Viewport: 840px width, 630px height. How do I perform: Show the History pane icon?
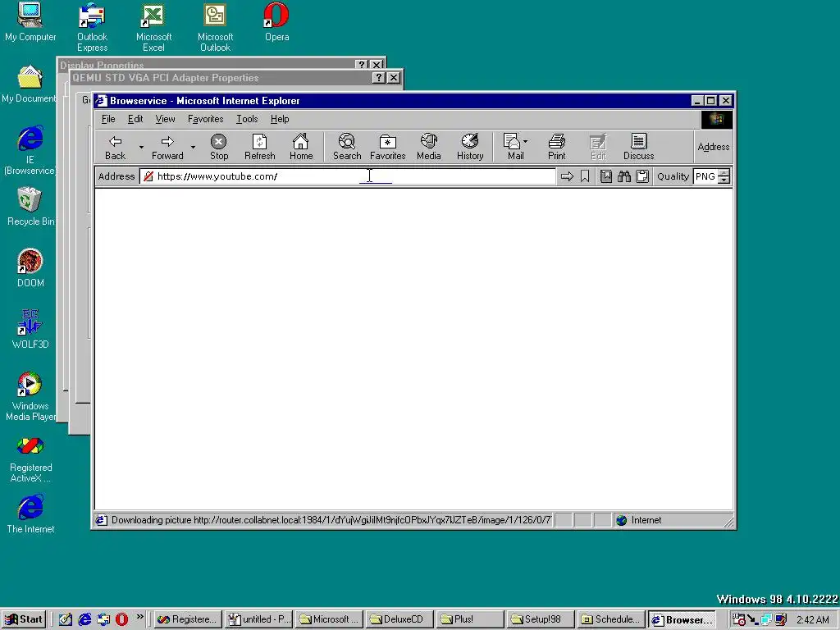(470, 141)
